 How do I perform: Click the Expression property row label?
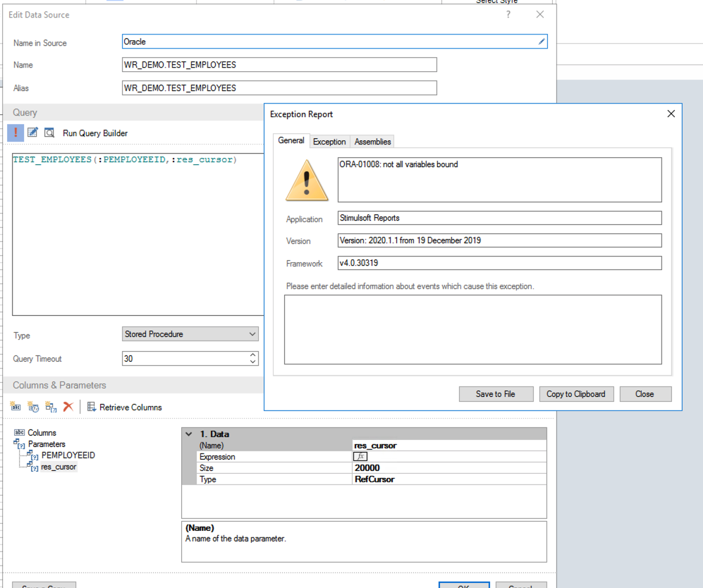tap(217, 457)
